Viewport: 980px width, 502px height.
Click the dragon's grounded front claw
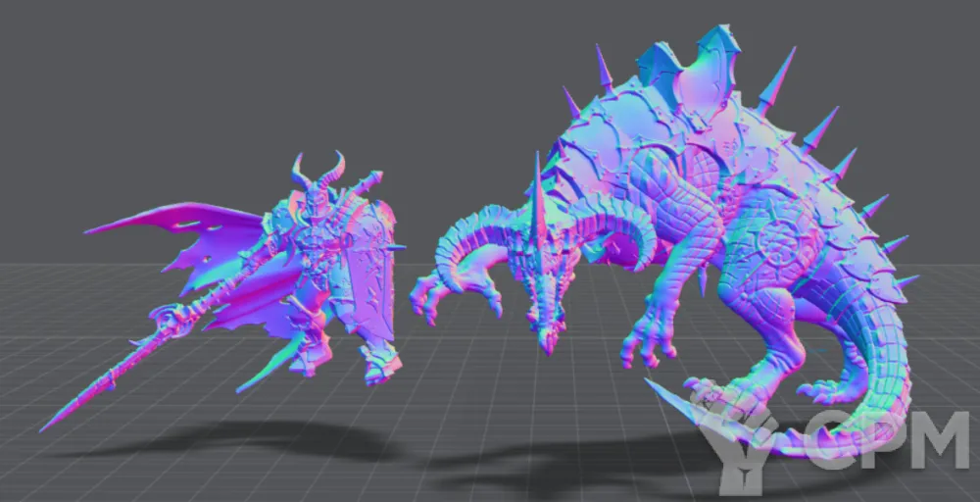647,343
